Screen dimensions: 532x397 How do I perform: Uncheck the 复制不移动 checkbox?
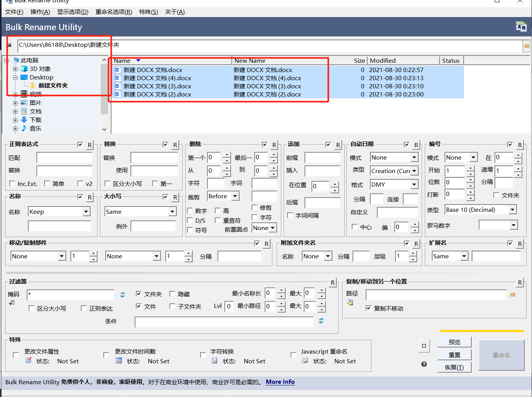(368, 308)
